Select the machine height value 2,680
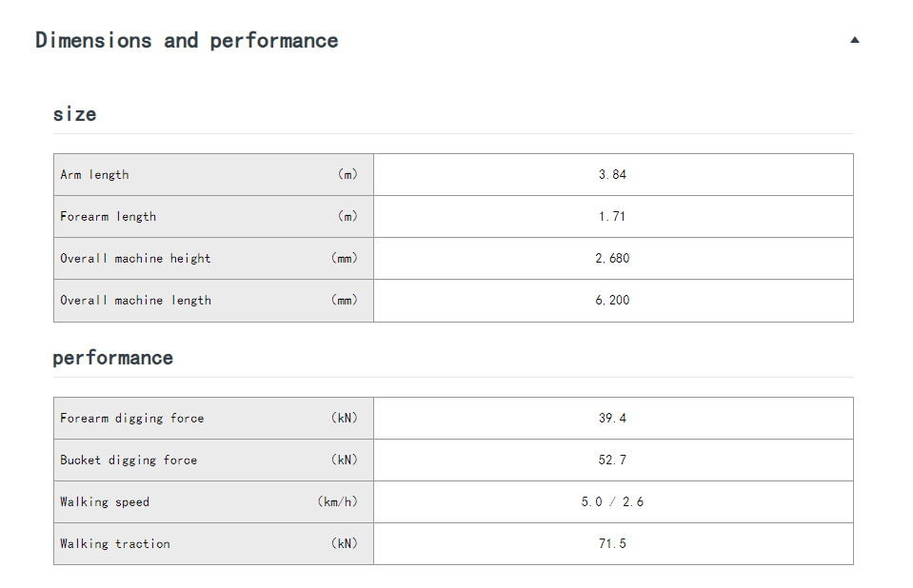The image size is (913, 588). point(612,259)
